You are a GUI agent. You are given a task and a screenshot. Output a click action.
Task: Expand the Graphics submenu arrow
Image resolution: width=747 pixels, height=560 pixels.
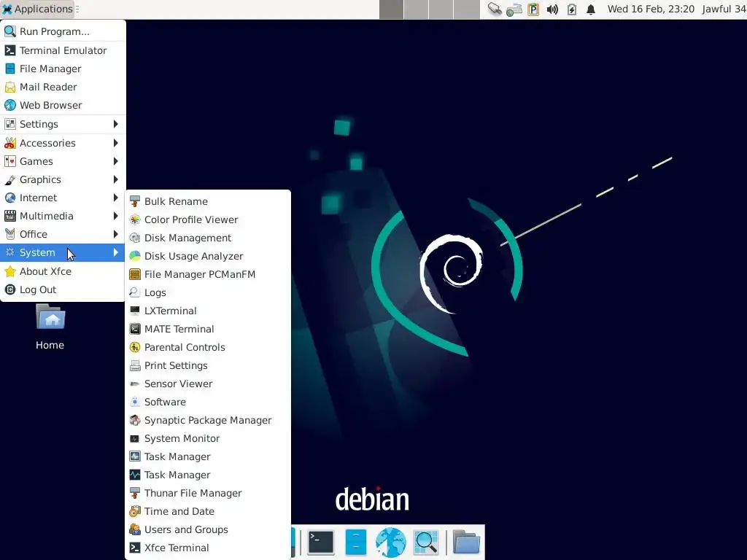coord(116,179)
